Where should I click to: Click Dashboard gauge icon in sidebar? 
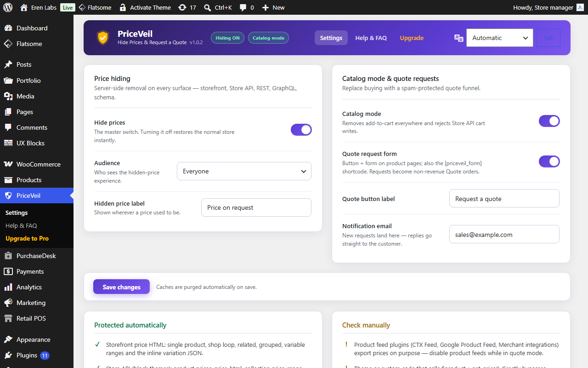point(8,28)
